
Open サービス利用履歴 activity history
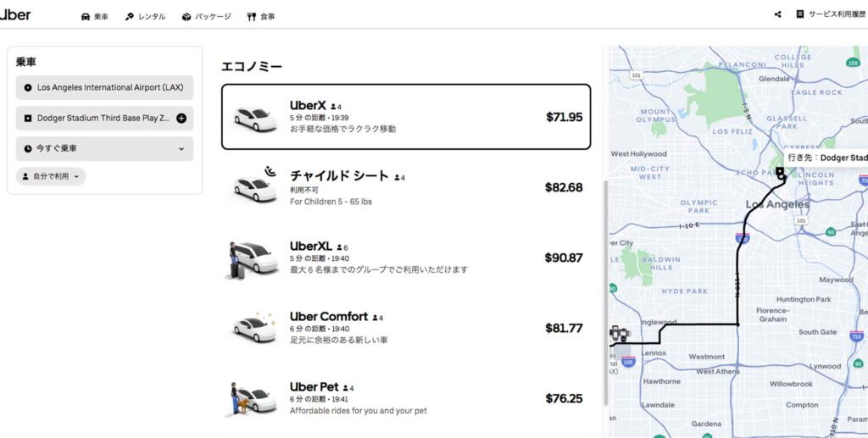coord(831,15)
